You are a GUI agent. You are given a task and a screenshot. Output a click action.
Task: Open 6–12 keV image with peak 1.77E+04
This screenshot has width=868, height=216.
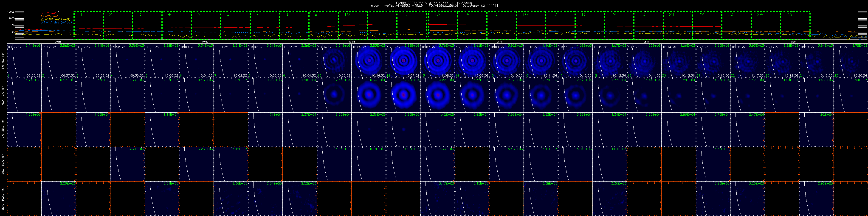(610, 95)
